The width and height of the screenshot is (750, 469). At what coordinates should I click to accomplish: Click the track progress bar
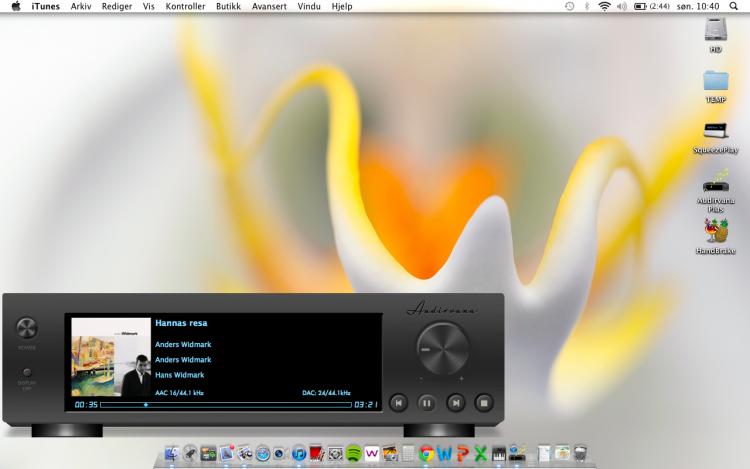(225, 405)
